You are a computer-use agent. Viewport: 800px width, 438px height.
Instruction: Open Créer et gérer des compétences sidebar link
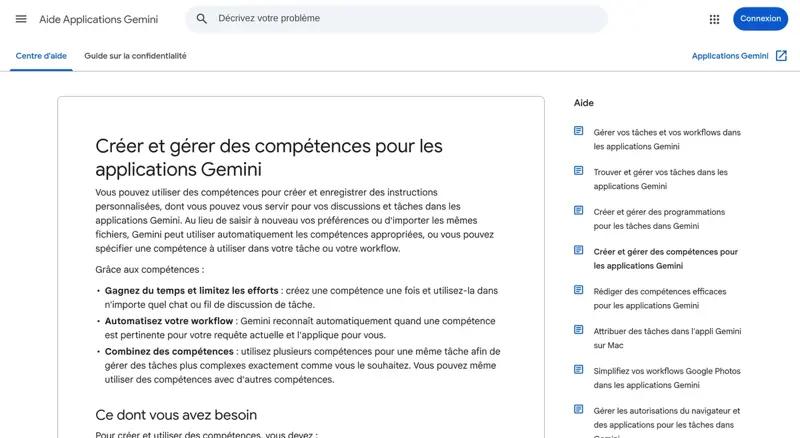point(665,259)
